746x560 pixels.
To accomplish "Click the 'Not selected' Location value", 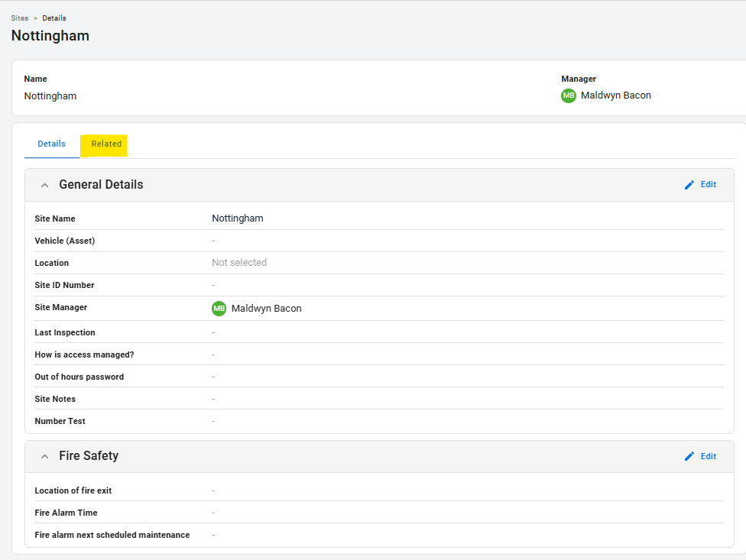I will (x=239, y=263).
